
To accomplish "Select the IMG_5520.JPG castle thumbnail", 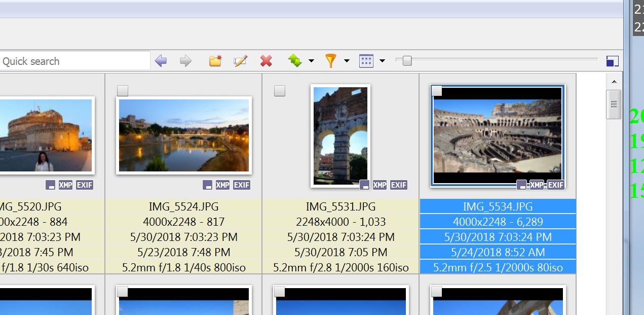I will (46, 135).
